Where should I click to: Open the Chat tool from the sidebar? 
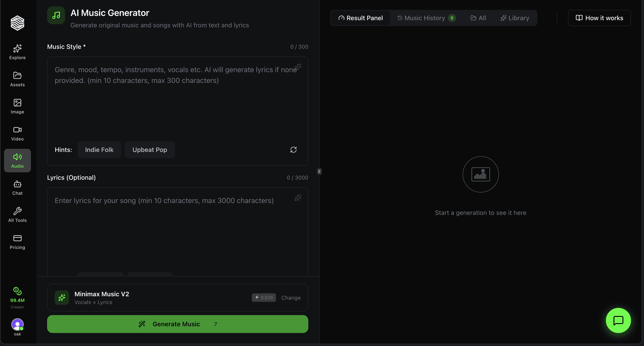[17, 188]
